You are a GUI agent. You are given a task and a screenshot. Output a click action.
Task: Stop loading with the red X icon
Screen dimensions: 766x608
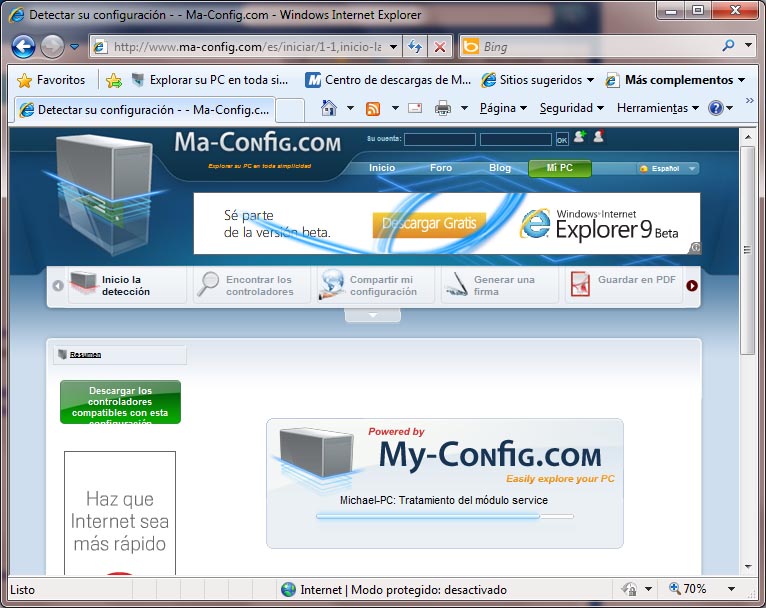pos(440,47)
